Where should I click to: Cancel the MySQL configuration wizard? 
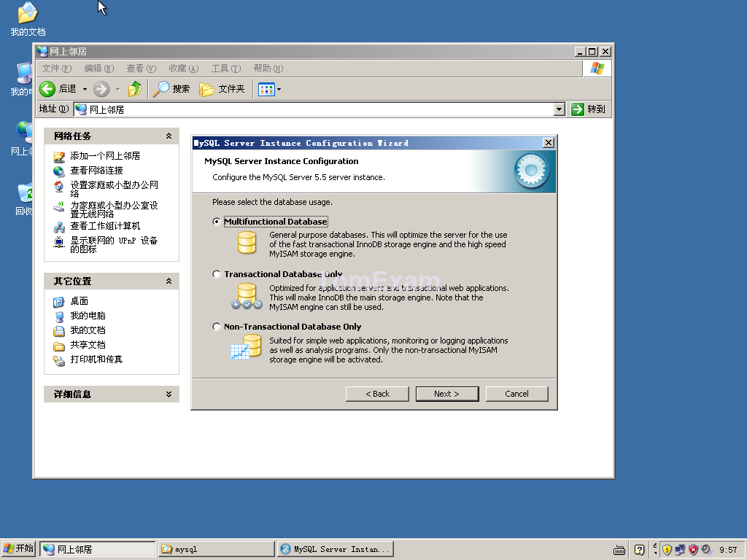click(517, 394)
